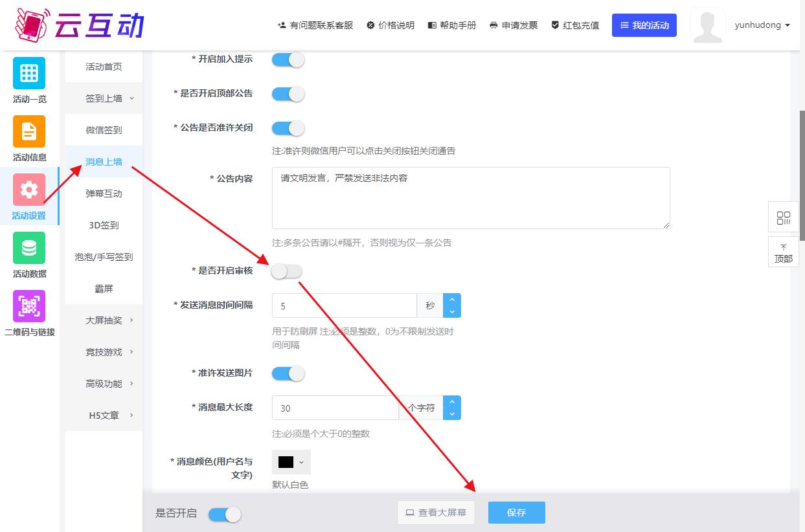Open the 活动数据 database icon

click(x=29, y=248)
